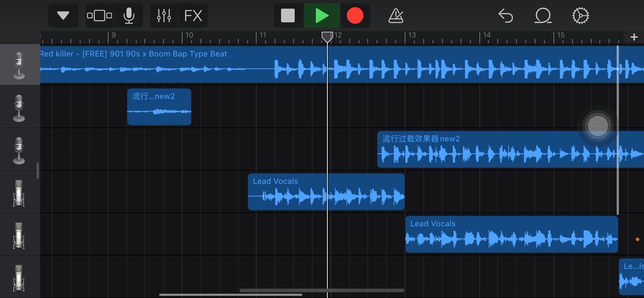Image resolution: width=644 pixels, height=298 pixels.
Task: Select the 流行...new2 short audio region
Action: (x=159, y=107)
